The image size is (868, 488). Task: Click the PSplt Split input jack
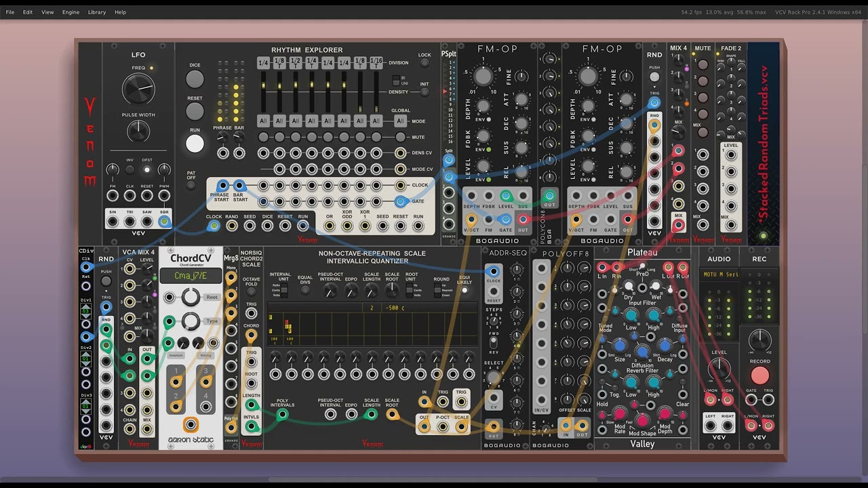tap(448, 161)
